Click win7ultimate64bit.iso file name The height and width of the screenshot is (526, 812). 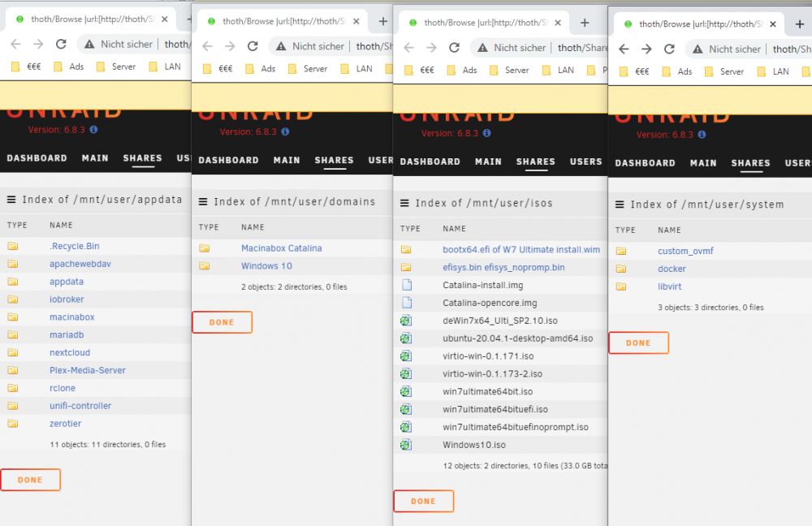[x=488, y=391]
